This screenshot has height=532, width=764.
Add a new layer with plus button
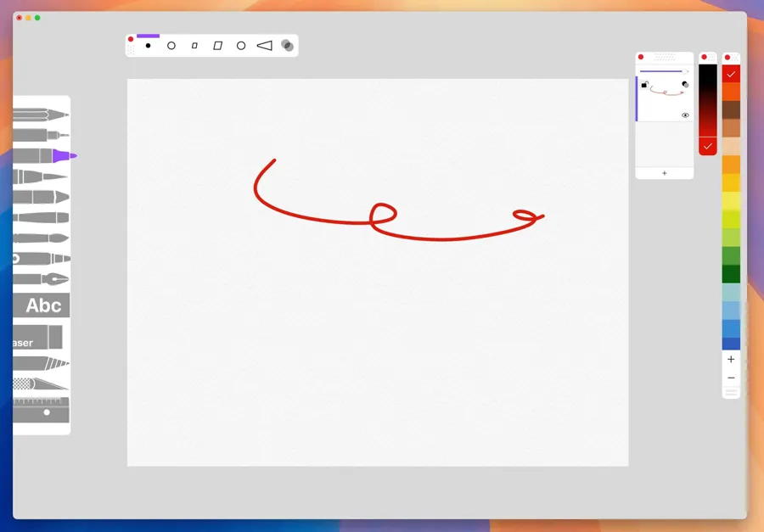(664, 173)
